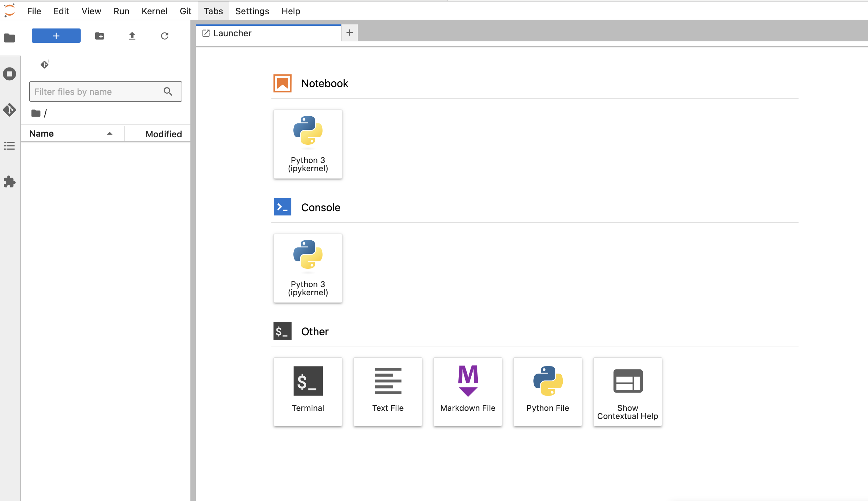Sort files by Modified column
The height and width of the screenshot is (501, 868).
(163, 134)
